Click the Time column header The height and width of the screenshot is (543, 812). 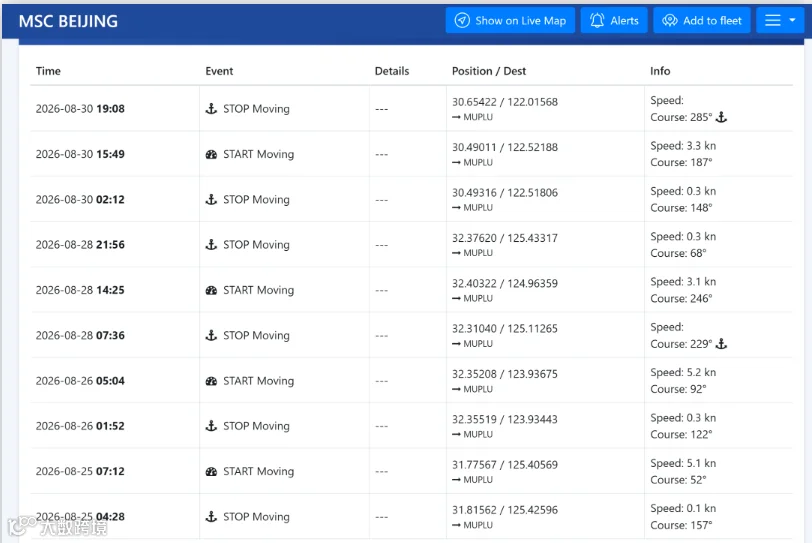[48, 71]
